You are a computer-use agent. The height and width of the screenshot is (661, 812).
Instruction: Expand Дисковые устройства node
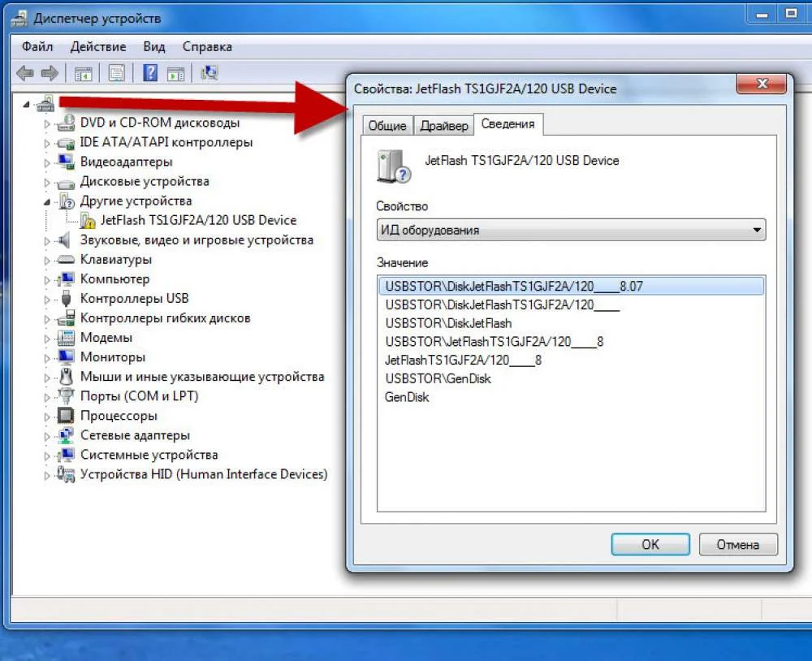click(x=46, y=183)
